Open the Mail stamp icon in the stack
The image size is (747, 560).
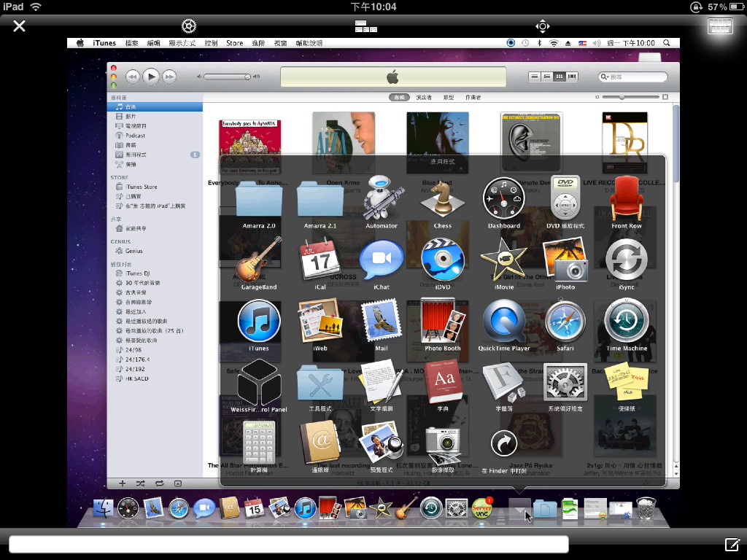tap(381, 321)
